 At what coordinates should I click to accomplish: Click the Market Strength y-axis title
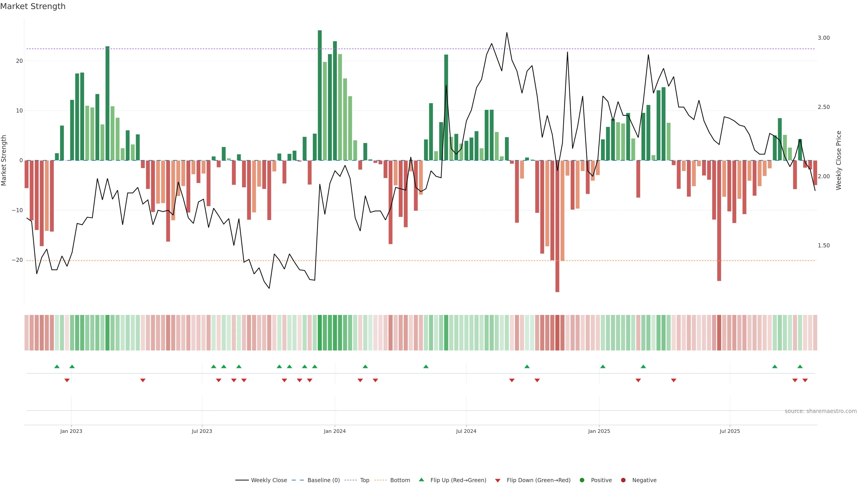[4, 160]
